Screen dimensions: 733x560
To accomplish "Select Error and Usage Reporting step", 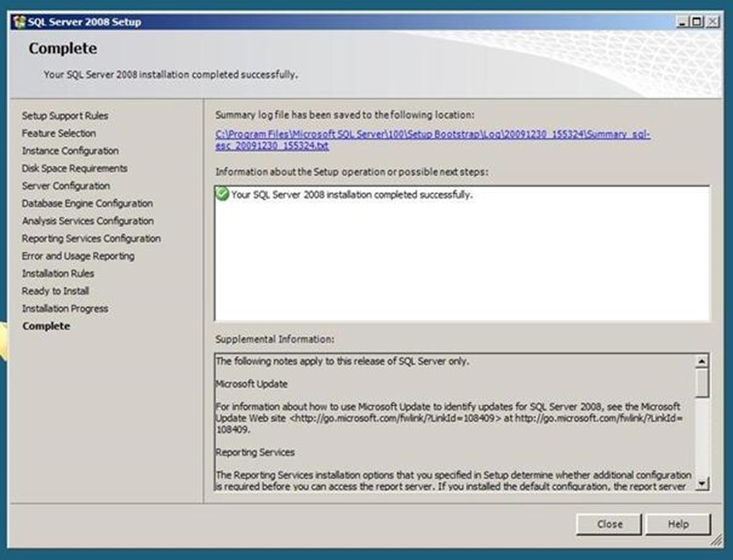I will pyautogui.click(x=79, y=256).
